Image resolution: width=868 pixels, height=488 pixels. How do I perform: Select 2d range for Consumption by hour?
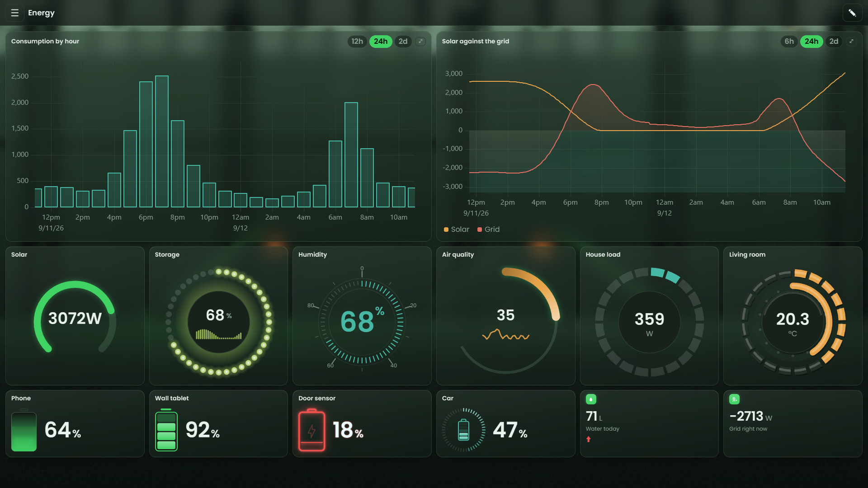403,41
